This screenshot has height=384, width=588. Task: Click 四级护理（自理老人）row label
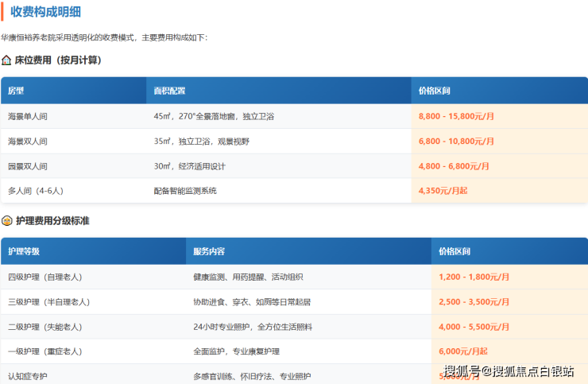(x=45, y=277)
